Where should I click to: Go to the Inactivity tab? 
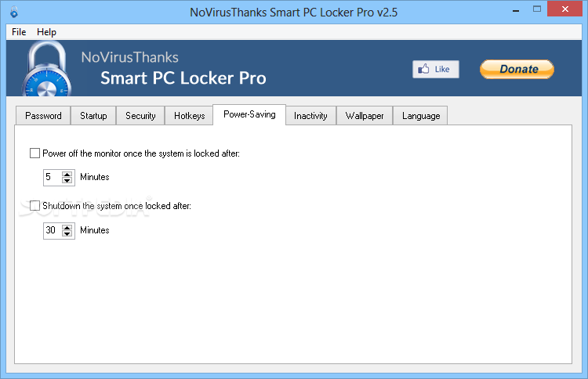coord(310,116)
